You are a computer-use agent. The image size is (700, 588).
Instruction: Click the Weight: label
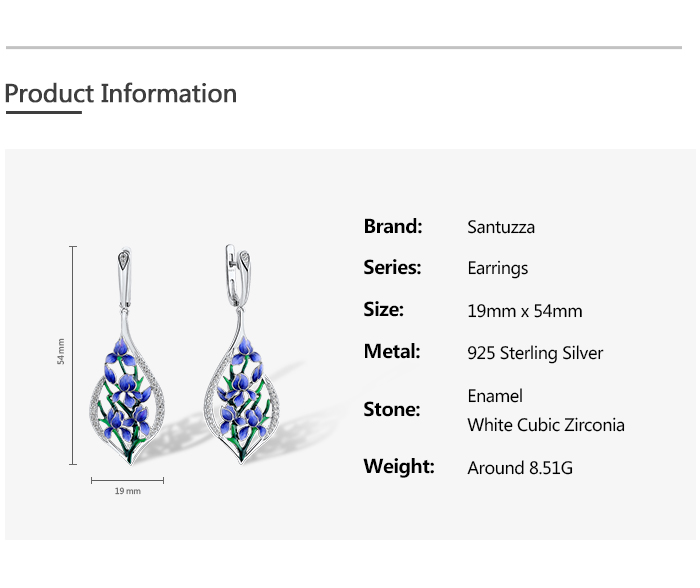(399, 466)
